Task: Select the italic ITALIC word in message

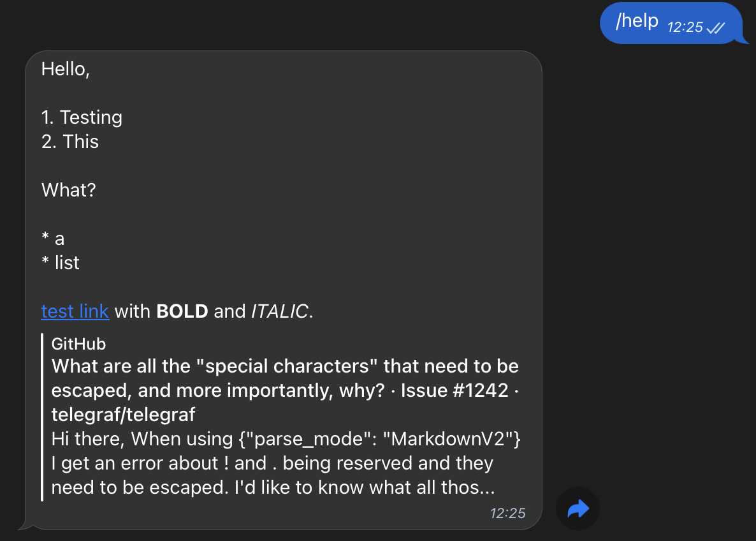Action: (280, 311)
